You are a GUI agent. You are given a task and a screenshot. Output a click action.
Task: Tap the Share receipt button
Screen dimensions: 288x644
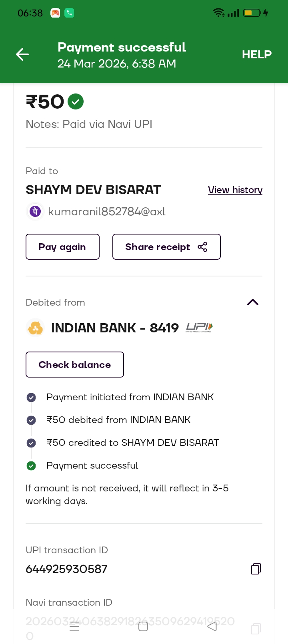(x=166, y=247)
